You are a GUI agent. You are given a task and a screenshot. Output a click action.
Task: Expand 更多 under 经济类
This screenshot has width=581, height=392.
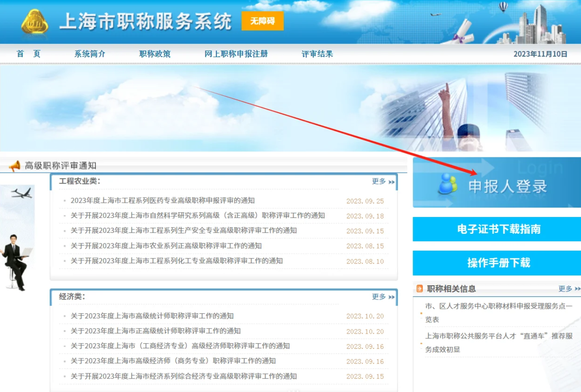point(379,296)
